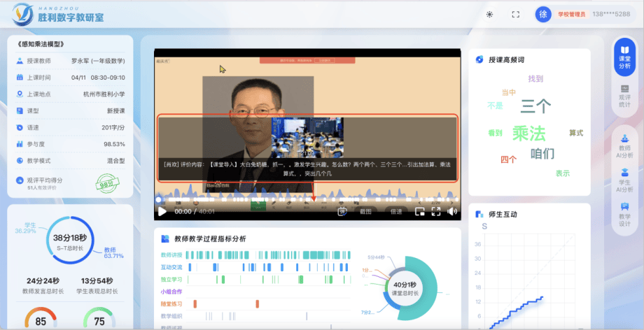Click the 教师讲授 row label in timeline
The width and height of the screenshot is (644, 330).
pos(171,255)
